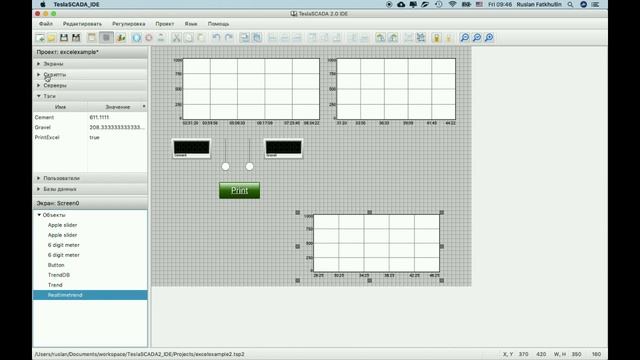Open the Помощь menu
640x360 pixels.
218,24
